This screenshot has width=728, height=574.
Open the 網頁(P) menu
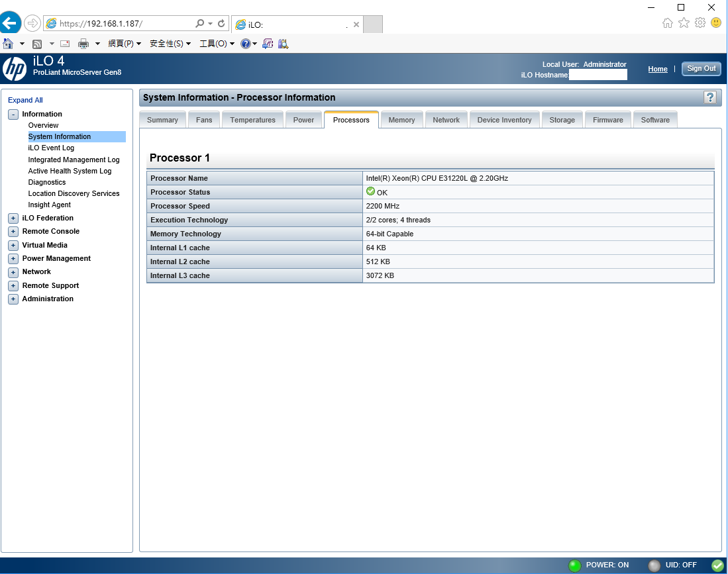(x=125, y=44)
